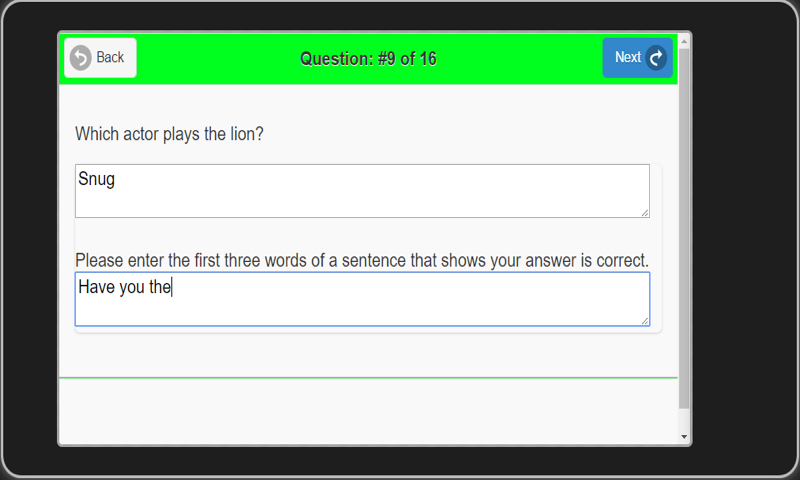Click the curved arrow icon on Next
The height and width of the screenshot is (480, 800).
[x=656, y=58]
